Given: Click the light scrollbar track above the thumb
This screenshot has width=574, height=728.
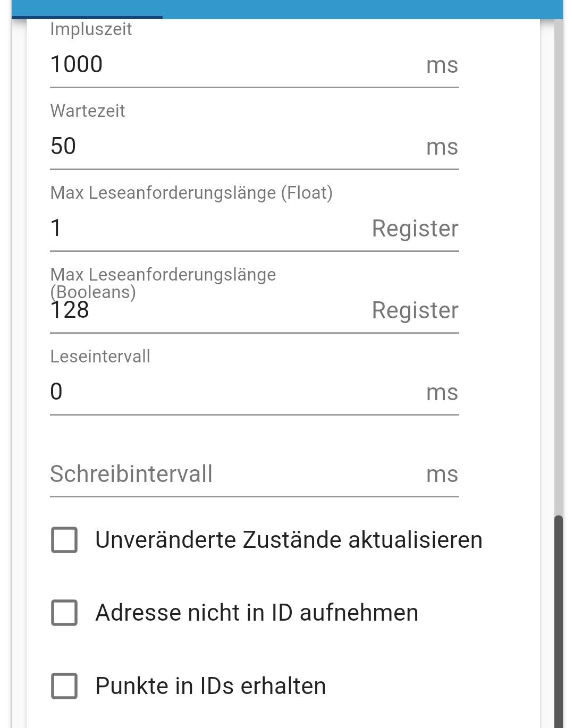Looking at the screenshot, I should coord(559,266).
